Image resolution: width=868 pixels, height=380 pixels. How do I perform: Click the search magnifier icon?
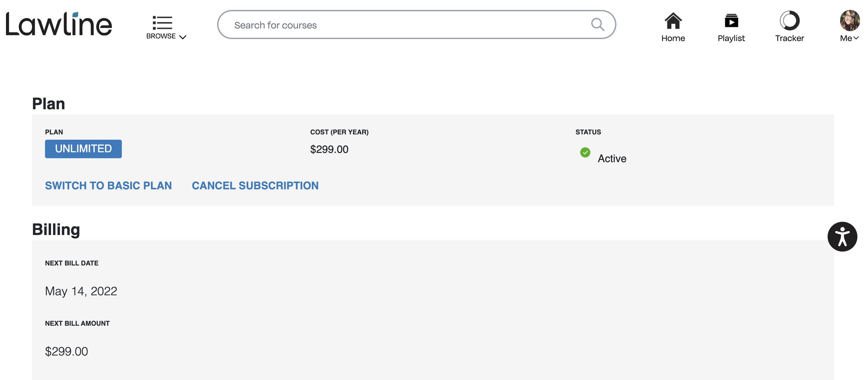pos(598,24)
